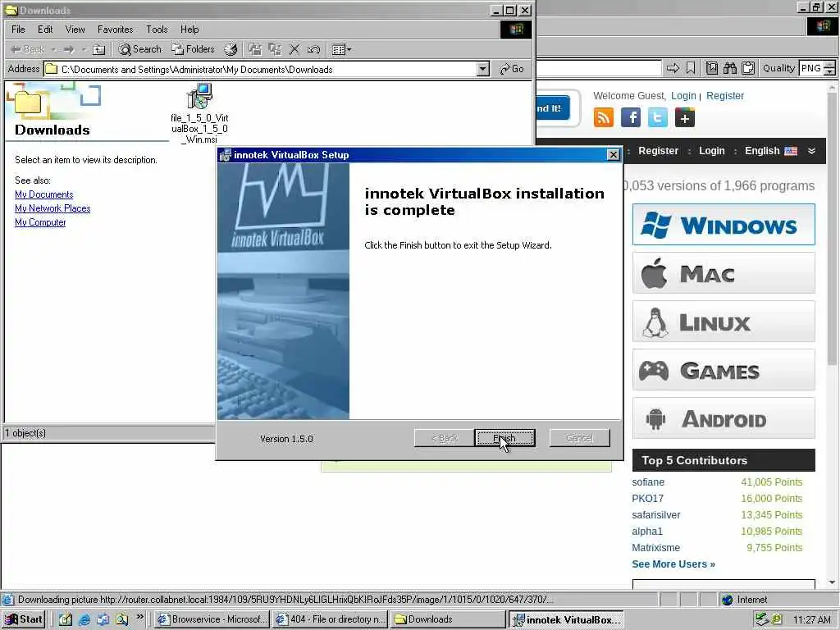Open the Tools menu in Downloads window
The image size is (840, 630).
[157, 30]
